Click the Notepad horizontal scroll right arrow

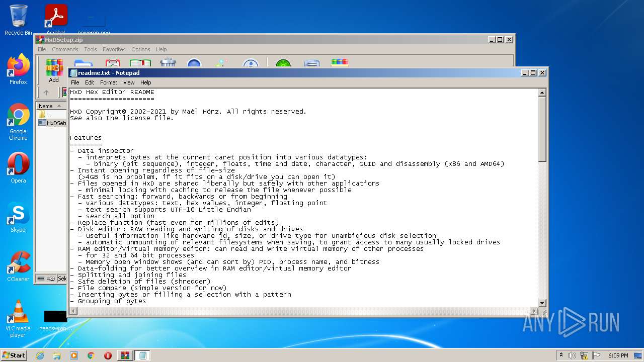pos(534,311)
